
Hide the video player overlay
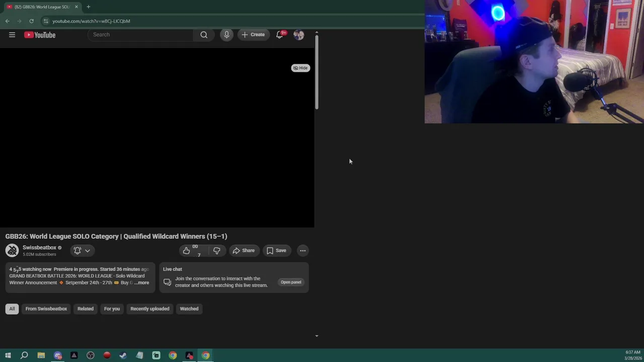click(300, 68)
